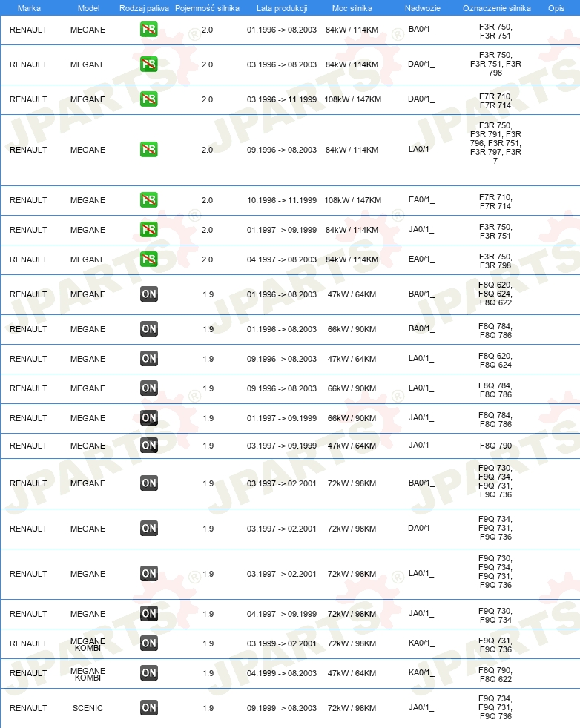Click the Pojemność silnika column header
This screenshot has height=728, width=580.
tap(207, 8)
